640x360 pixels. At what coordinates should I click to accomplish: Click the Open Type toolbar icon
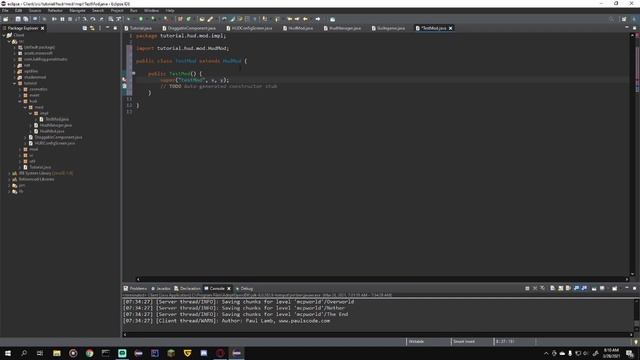tap(202, 19)
